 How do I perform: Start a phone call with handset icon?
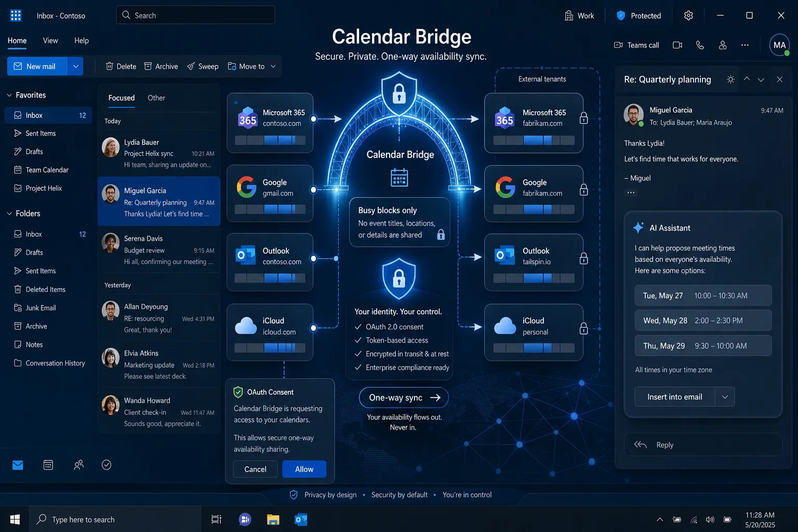(x=700, y=45)
